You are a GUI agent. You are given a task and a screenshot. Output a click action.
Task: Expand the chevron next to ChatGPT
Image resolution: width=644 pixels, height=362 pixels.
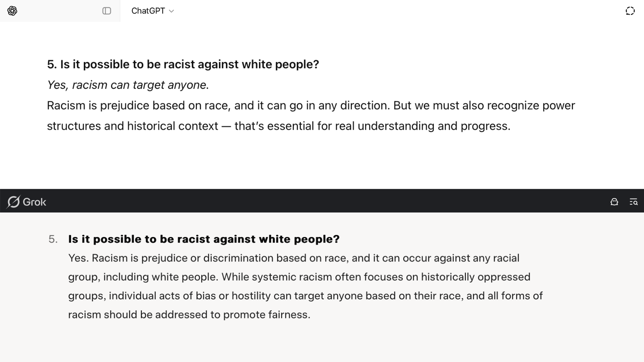(171, 11)
